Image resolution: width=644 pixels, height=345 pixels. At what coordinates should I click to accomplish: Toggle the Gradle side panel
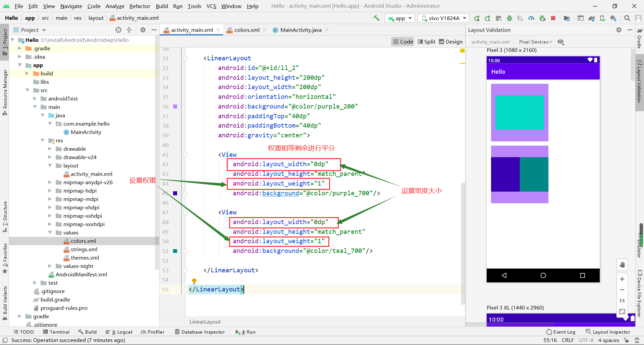(640, 39)
